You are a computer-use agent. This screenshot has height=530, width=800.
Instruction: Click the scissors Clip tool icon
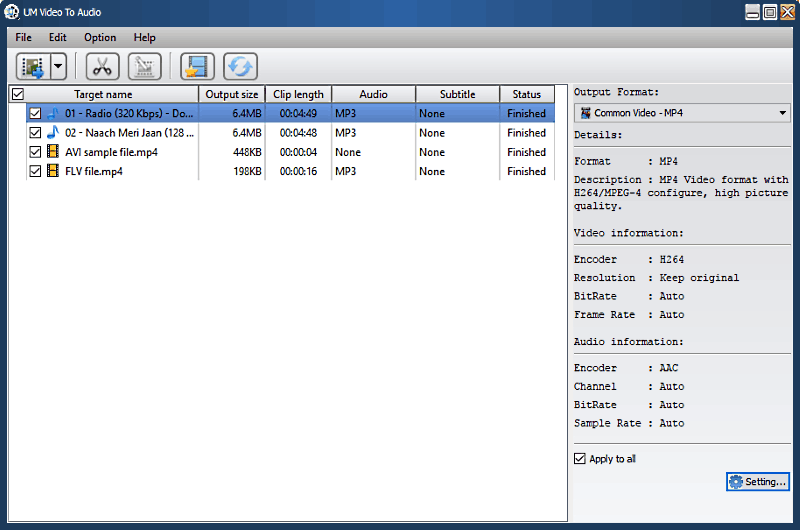pos(103,66)
